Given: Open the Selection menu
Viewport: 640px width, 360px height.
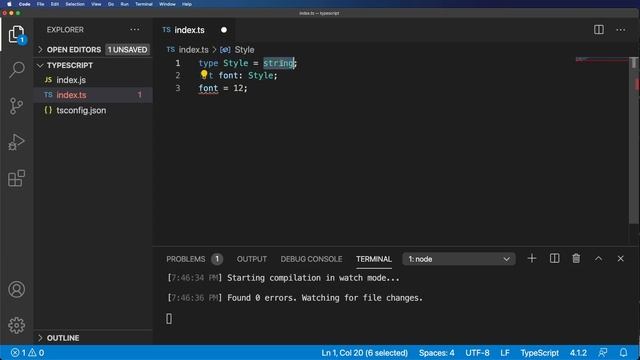Looking at the screenshot, I should [75, 4].
